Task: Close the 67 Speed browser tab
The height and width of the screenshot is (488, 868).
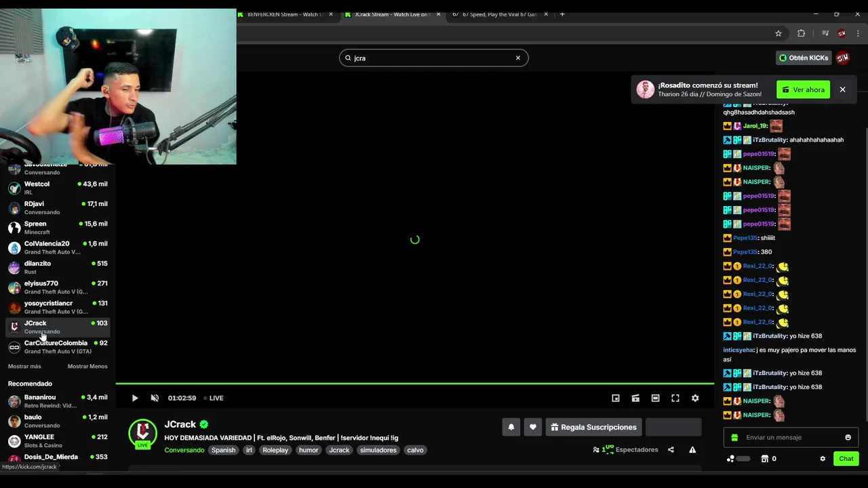Action: click(547, 14)
